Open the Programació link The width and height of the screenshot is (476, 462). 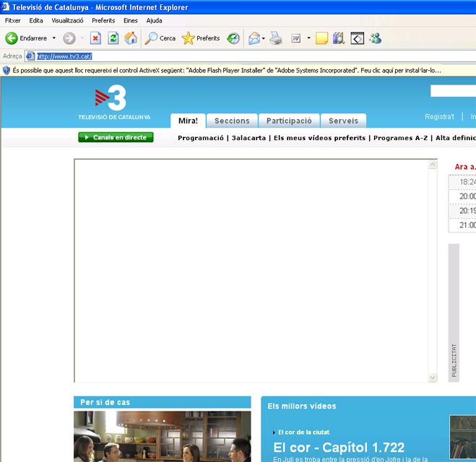point(201,138)
